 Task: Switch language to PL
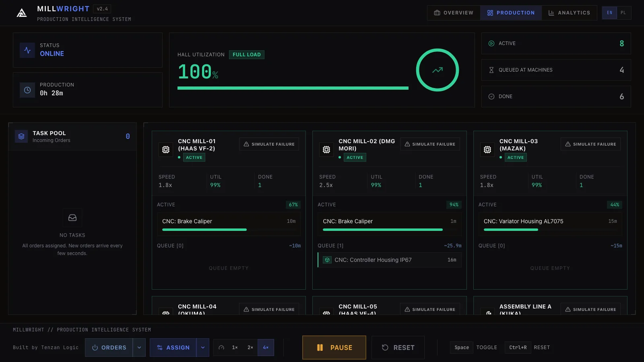[x=623, y=13]
